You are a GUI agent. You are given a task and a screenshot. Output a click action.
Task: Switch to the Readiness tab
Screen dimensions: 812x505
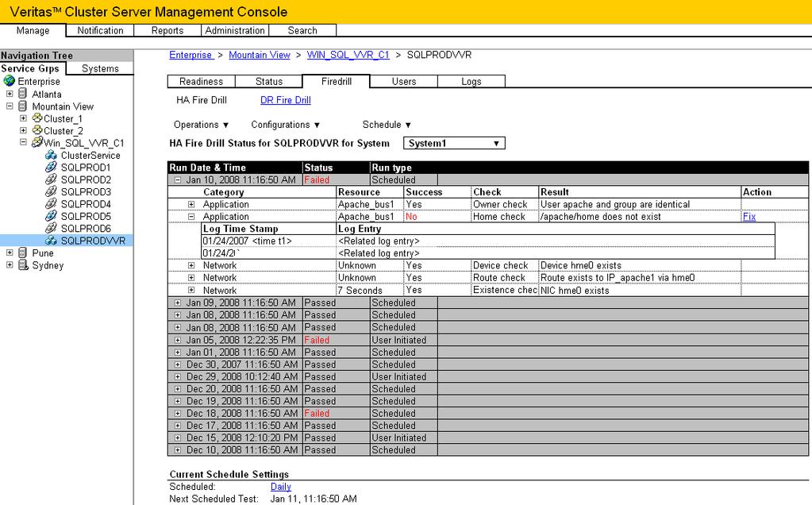[201, 81]
